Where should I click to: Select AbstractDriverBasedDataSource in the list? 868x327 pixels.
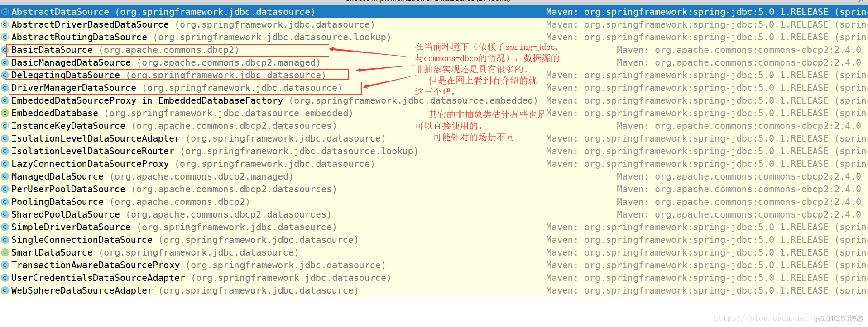(x=434, y=24)
